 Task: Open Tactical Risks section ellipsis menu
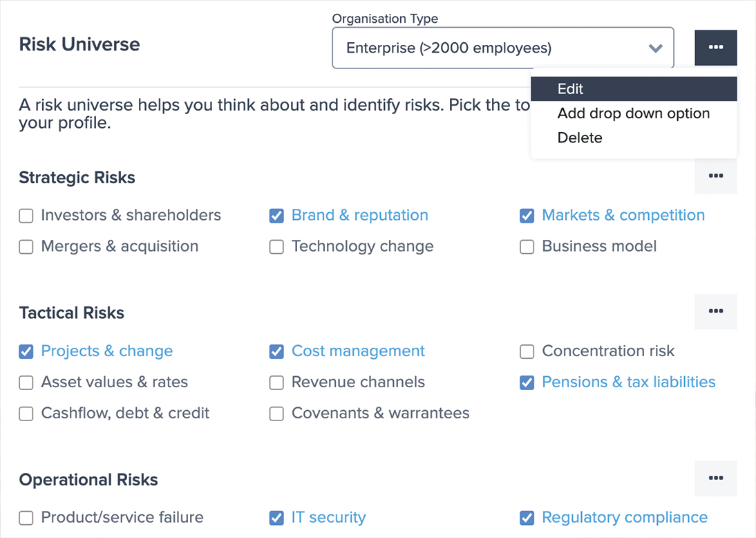(x=715, y=311)
